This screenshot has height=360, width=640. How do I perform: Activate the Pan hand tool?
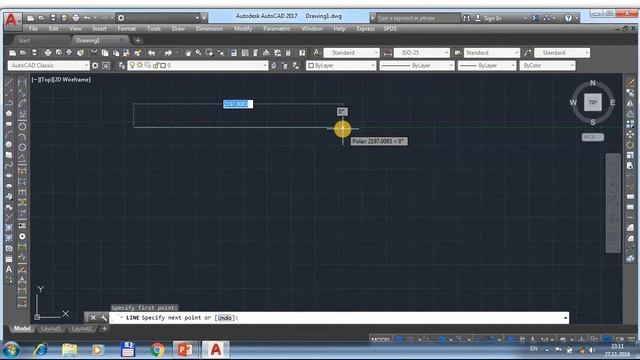tap(188, 53)
